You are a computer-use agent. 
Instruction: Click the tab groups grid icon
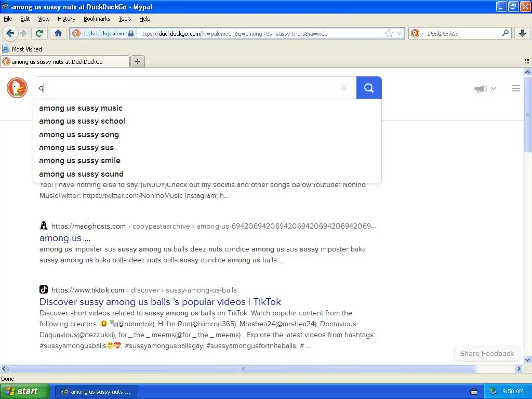527,61
